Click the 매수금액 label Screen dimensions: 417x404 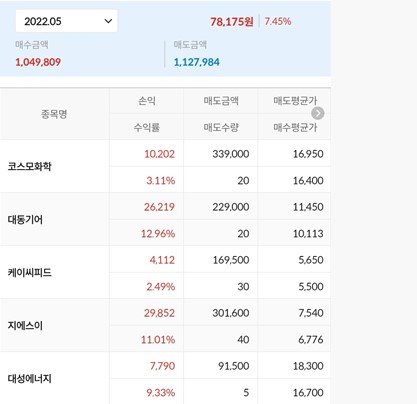tap(32, 45)
